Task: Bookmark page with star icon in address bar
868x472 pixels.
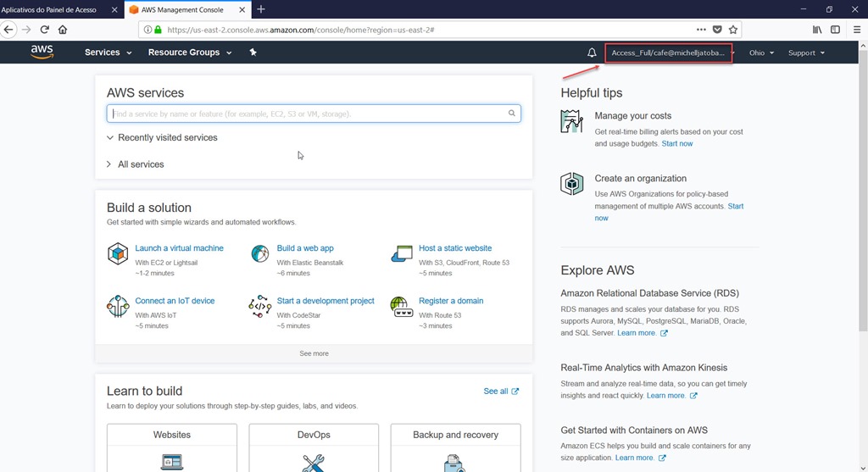Action: [x=733, y=30]
